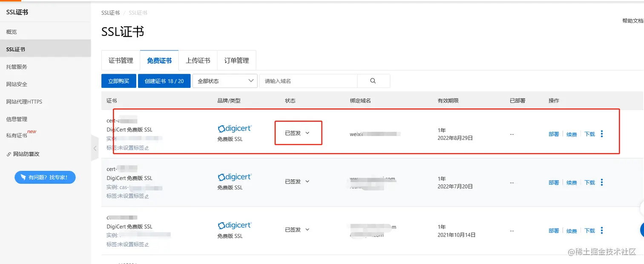The width and height of the screenshot is (644, 264).
Task: Edit tag pencil icon in 2022年7月20日 row
Action: [x=147, y=196]
